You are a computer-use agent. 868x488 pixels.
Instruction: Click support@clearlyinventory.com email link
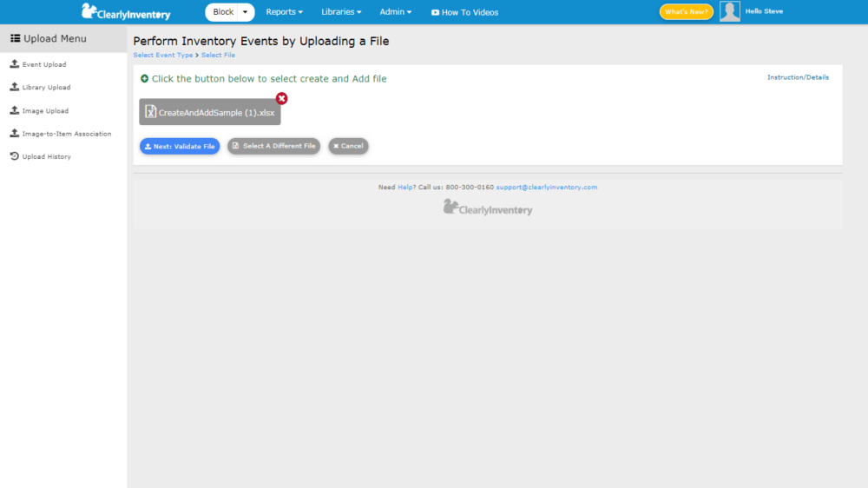pyautogui.click(x=546, y=188)
